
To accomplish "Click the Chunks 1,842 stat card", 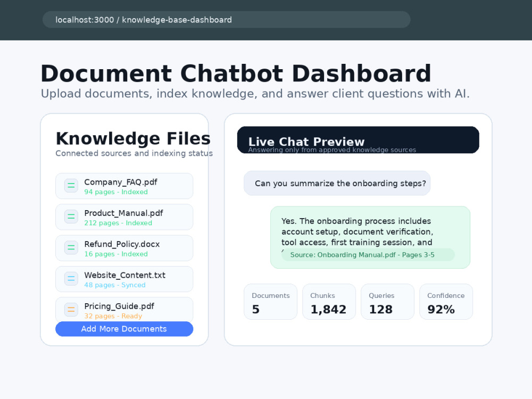I will click(x=329, y=302).
